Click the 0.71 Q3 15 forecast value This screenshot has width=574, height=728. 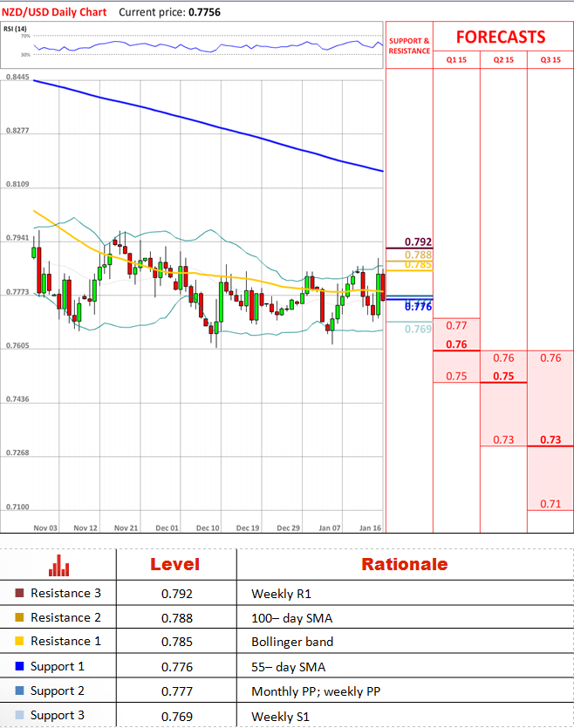tap(550, 504)
